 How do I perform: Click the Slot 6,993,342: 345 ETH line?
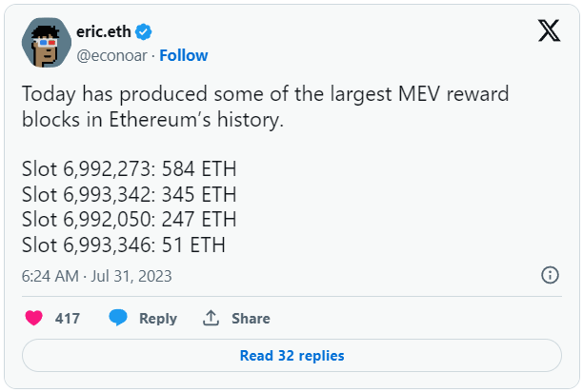(129, 194)
